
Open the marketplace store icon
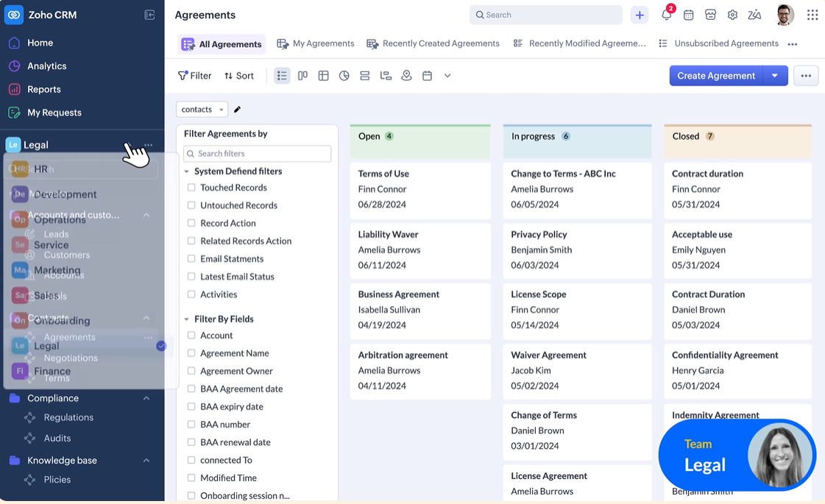coord(710,15)
